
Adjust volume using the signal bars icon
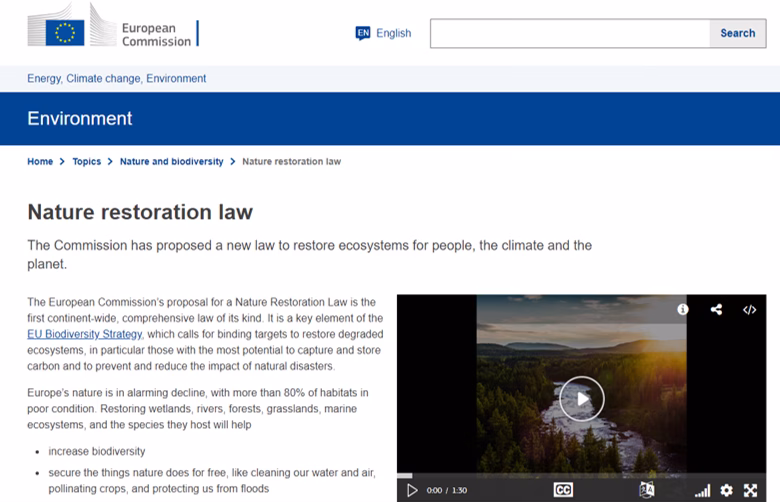pyautogui.click(x=702, y=490)
